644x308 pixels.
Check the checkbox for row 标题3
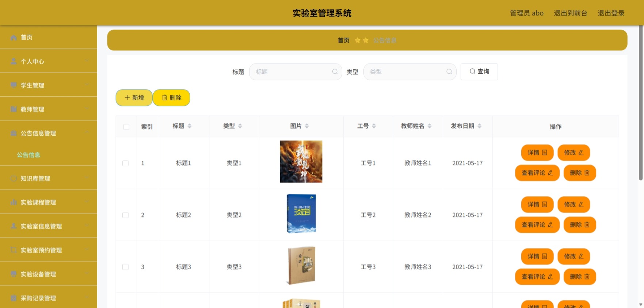point(126,267)
